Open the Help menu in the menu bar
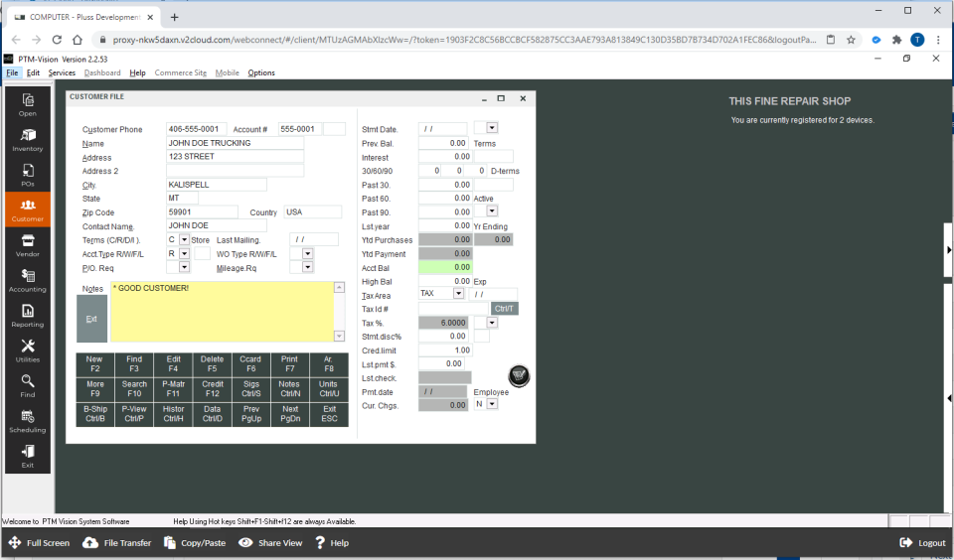The height and width of the screenshot is (560, 954). tap(137, 72)
